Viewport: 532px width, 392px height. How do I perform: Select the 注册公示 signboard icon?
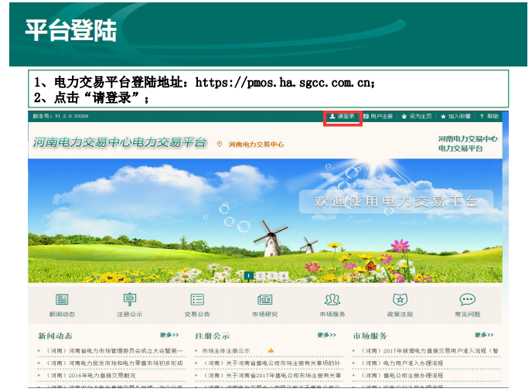point(129,300)
